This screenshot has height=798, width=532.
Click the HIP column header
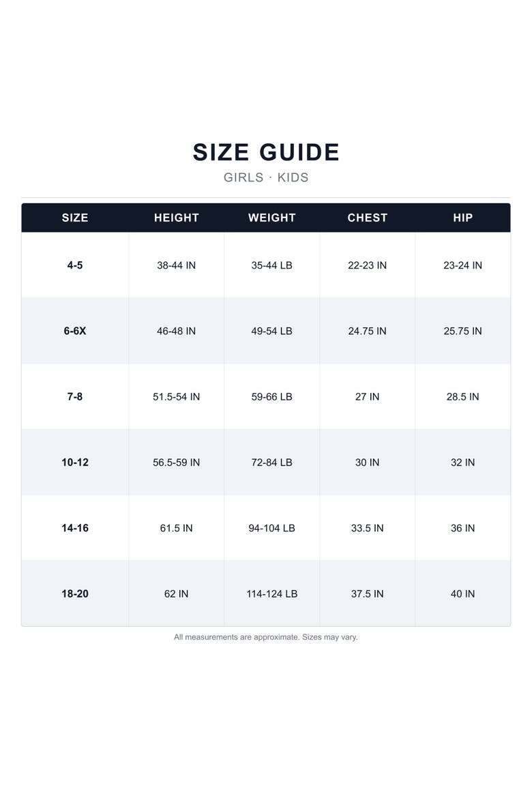(462, 218)
